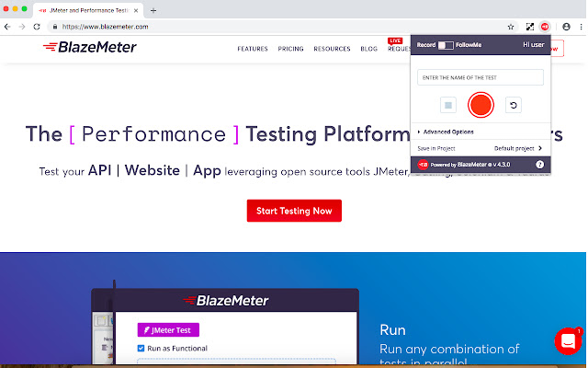The height and width of the screenshot is (368, 588).
Task: Click the QR-style extension icon in toolbar
Action: coord(530,27)
